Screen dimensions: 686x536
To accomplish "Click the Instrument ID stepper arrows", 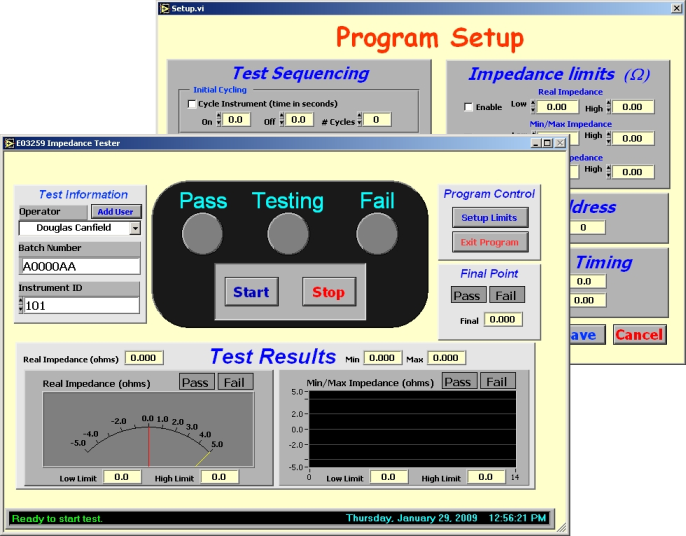I will (x=21, y=305).
